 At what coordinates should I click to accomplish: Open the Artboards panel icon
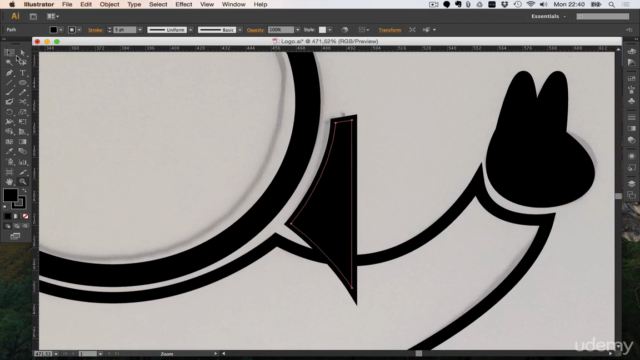[631, 195]
